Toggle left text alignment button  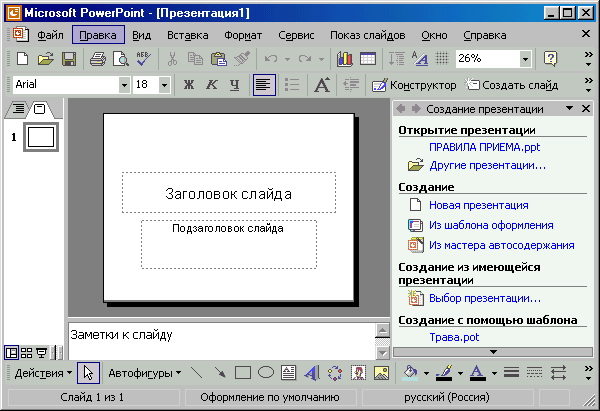264,85
